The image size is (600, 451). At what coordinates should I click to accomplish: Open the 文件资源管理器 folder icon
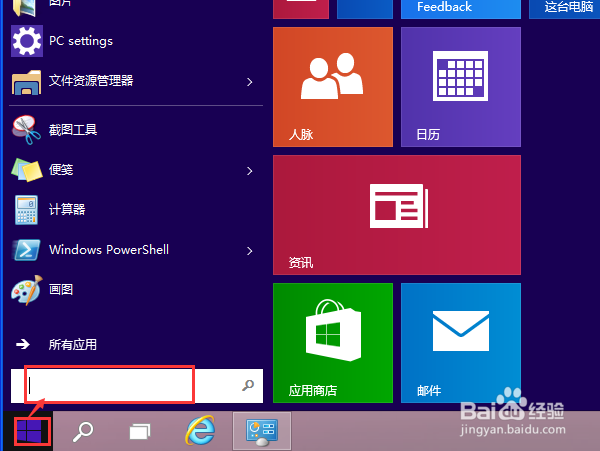point(26,82)
